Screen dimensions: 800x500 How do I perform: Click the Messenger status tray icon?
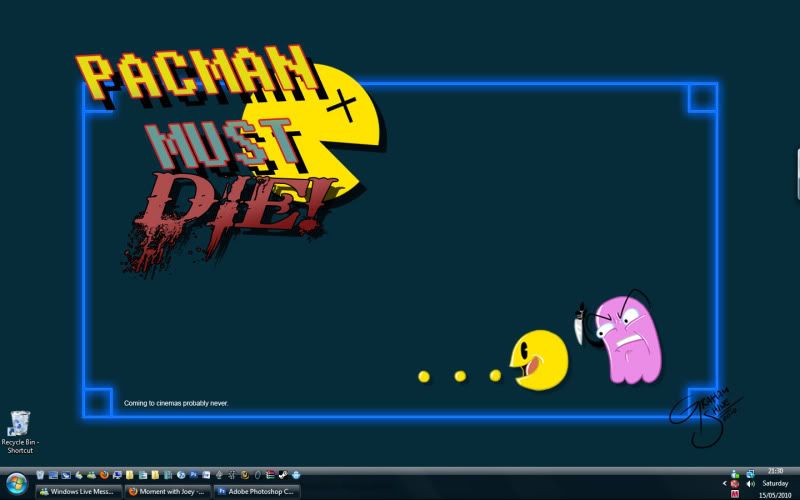point(735,474)
